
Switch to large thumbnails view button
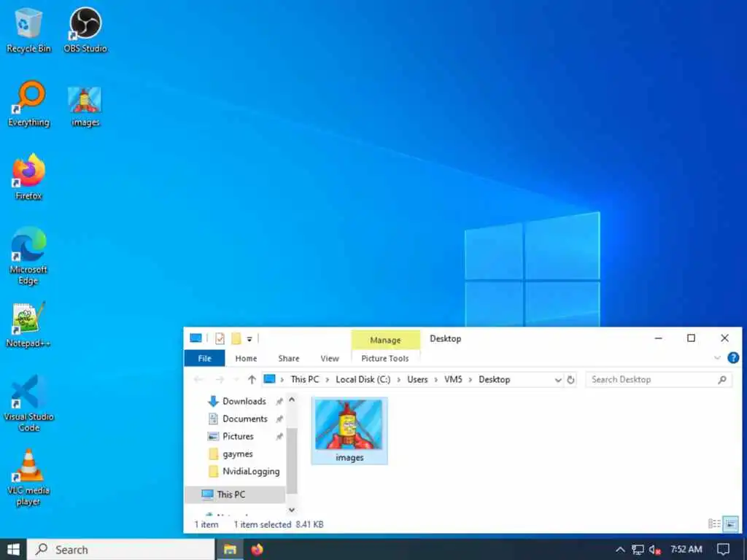[730, 524]
